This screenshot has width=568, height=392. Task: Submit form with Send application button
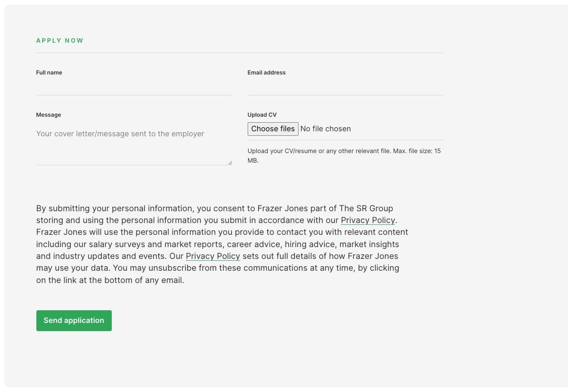pos(74,321)
